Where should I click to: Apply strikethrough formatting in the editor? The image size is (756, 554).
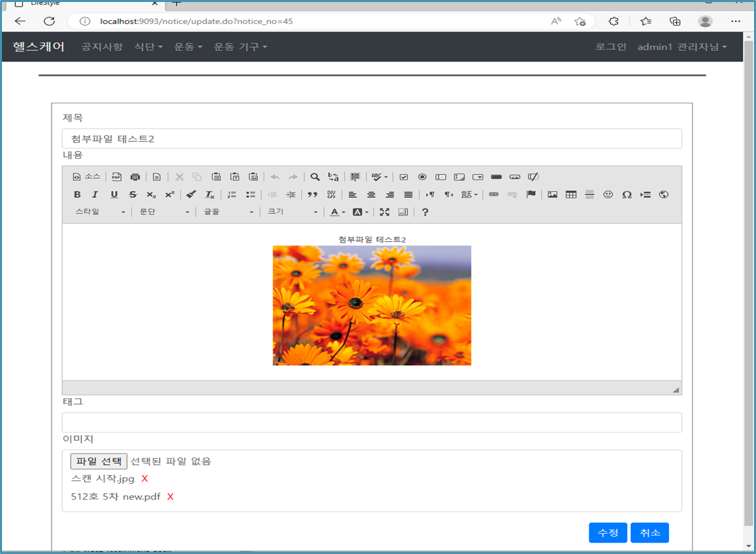pos(133,194)
